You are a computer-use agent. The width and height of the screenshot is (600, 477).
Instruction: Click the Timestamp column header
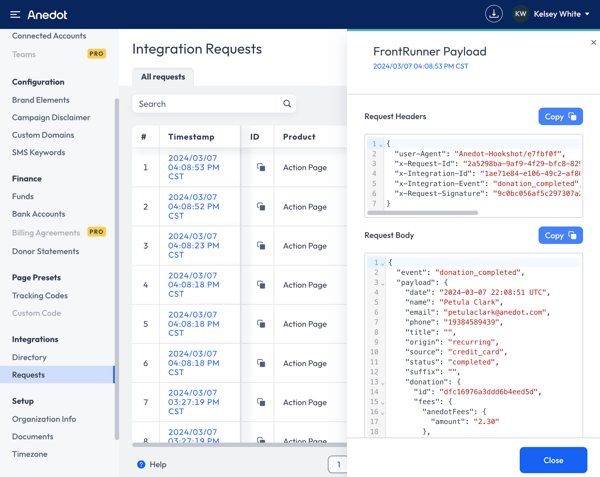pos(191,137)
